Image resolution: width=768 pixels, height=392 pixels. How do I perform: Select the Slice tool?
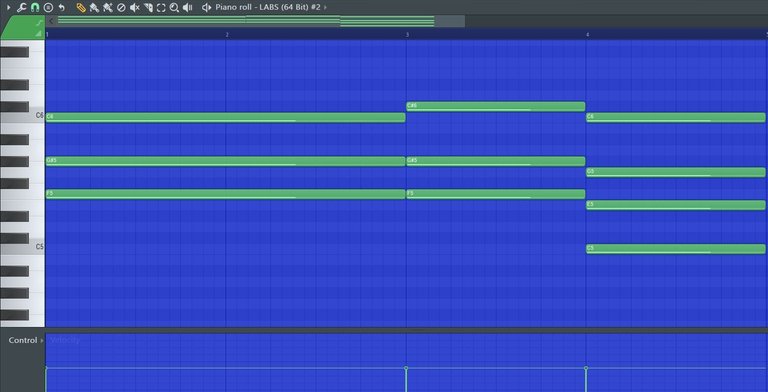point(148,7)
